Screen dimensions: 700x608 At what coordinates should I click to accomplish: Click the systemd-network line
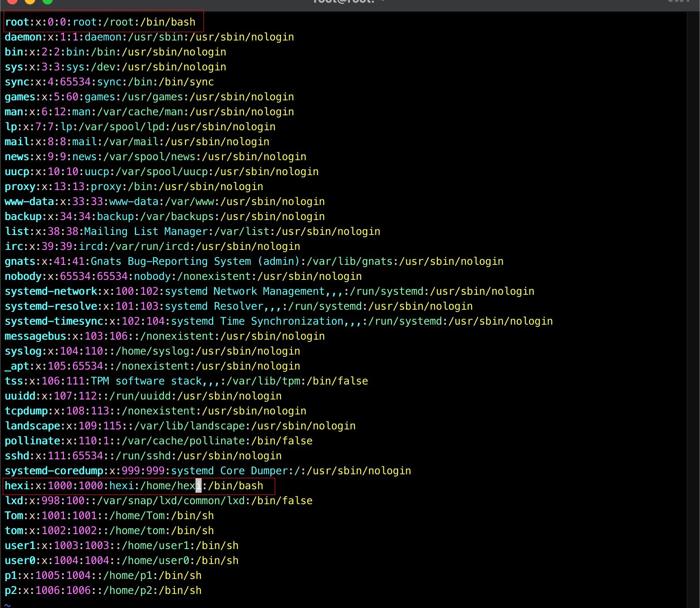269,291
